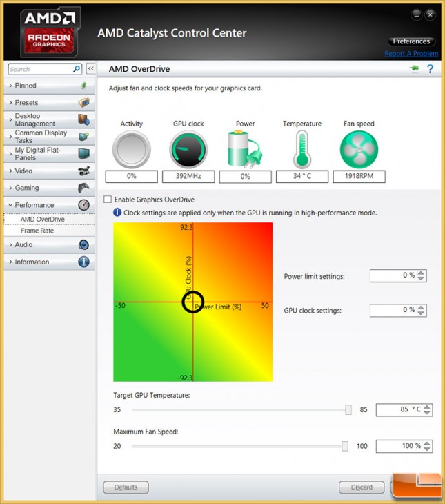Increase the Power limit settings value
The image size is (445, 504).
point(422,273)
